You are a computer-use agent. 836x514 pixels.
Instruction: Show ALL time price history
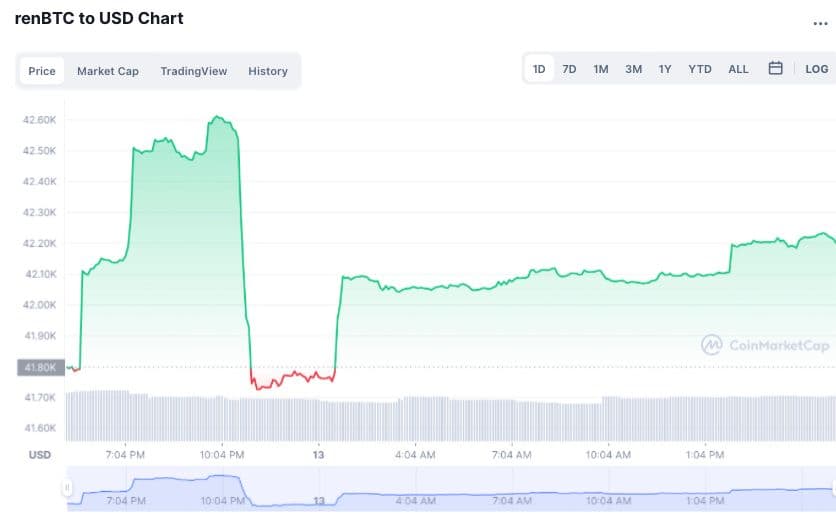click(x=738, y=69)
